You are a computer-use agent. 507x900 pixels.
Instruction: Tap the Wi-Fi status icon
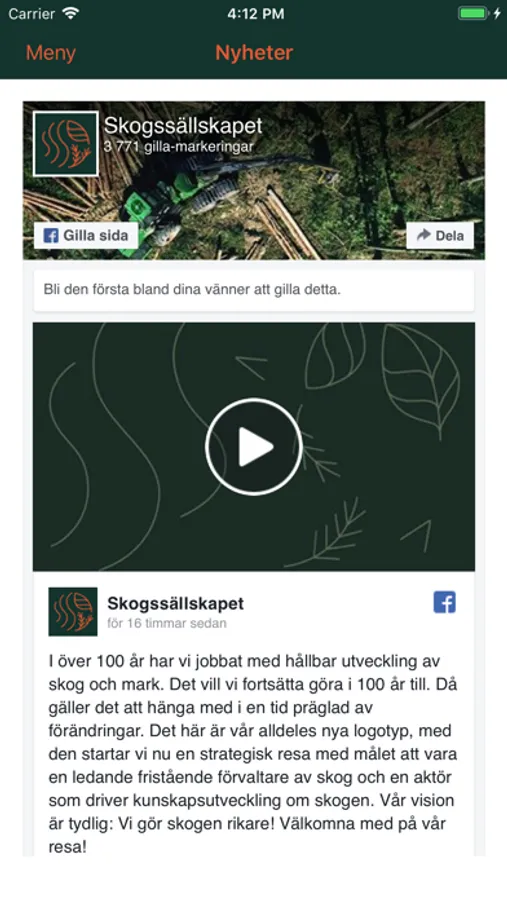71,14
